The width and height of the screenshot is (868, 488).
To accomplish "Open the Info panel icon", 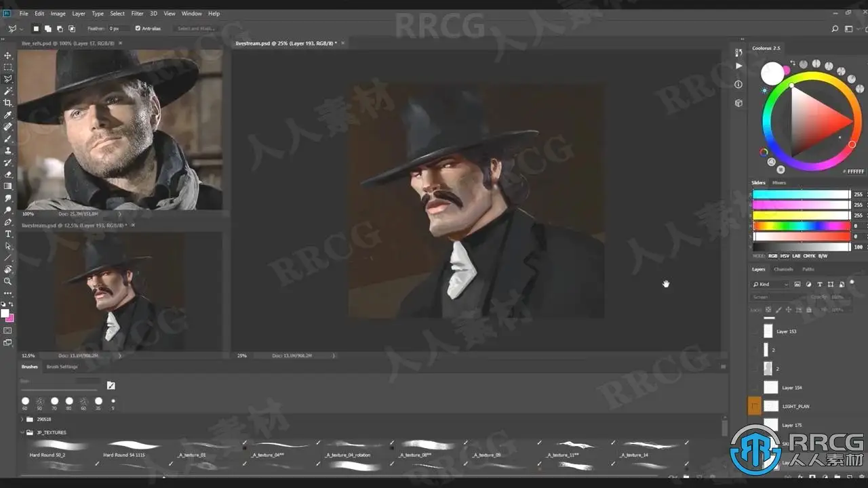I will pos(738,84).
